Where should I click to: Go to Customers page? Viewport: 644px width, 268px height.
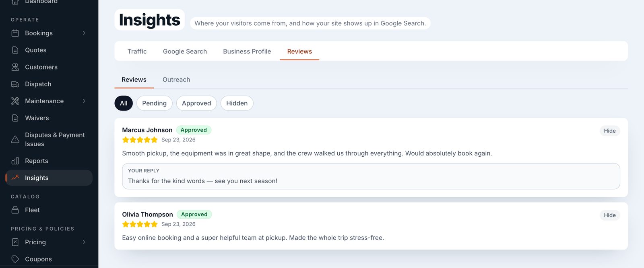[49, 67]
